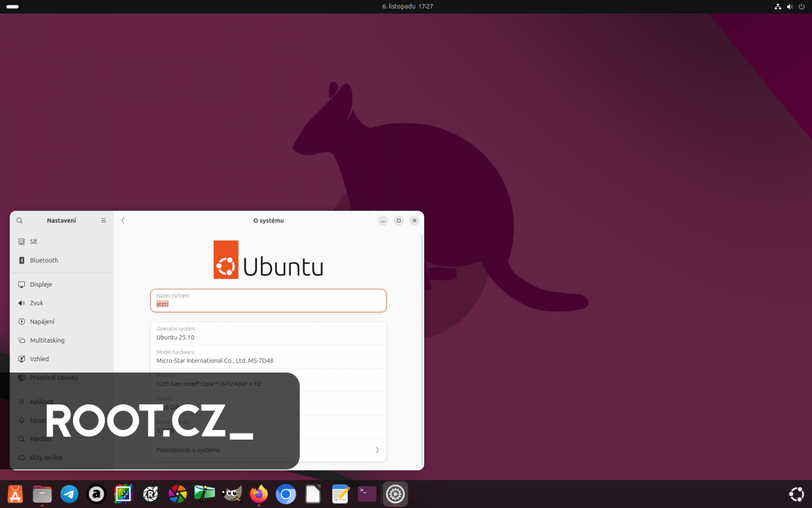Open the search icon in Nastavení sidebar

point(20,221)
